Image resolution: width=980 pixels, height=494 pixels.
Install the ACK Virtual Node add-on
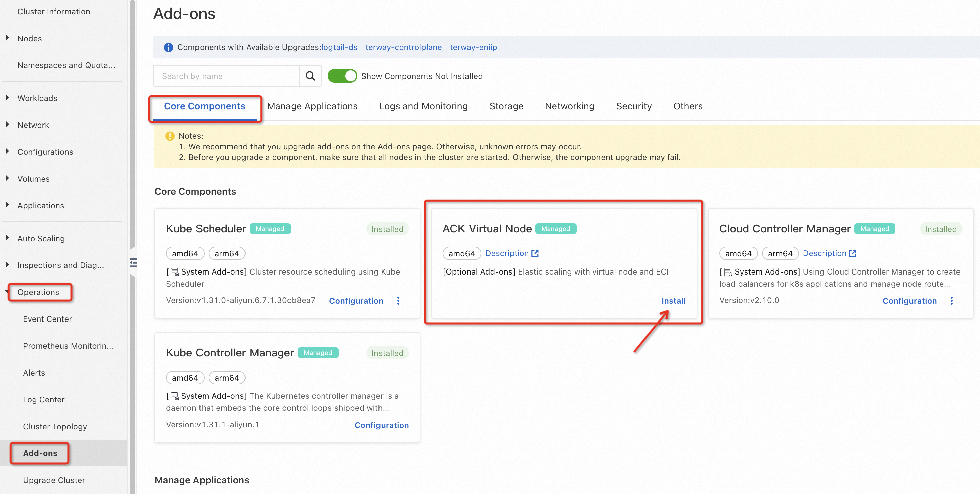point(674,300)
